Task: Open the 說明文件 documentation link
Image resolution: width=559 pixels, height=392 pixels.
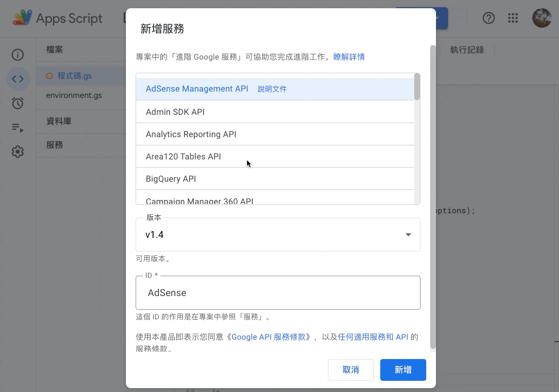Action: point(272,89)
